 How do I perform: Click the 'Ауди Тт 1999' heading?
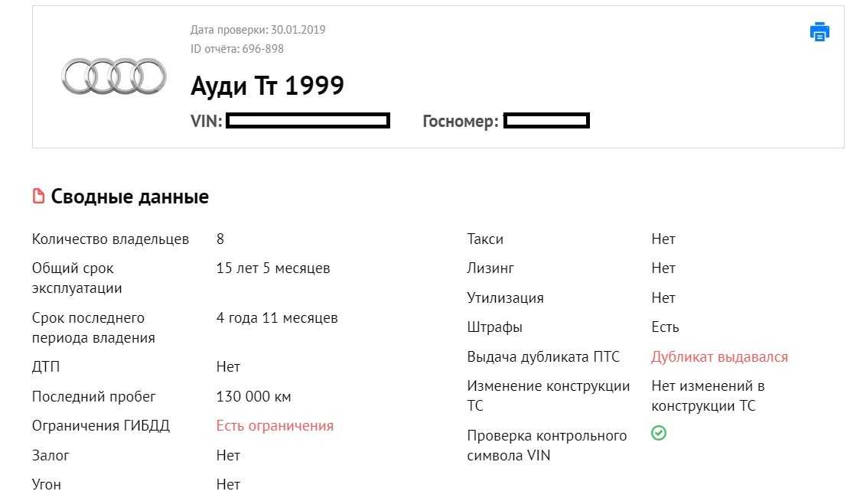[267, 85]
